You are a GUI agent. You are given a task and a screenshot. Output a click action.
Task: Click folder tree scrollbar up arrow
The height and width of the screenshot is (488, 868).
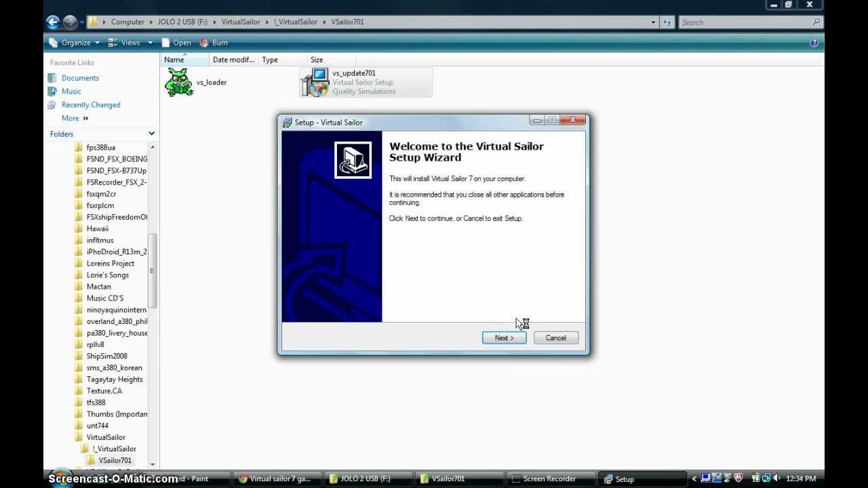click(153, 146)
